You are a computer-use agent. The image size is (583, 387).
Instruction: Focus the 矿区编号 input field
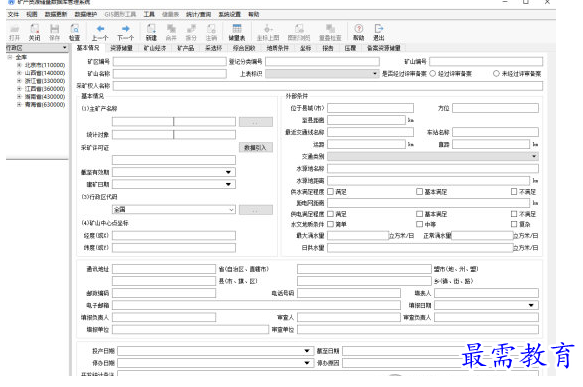[169, 61]
